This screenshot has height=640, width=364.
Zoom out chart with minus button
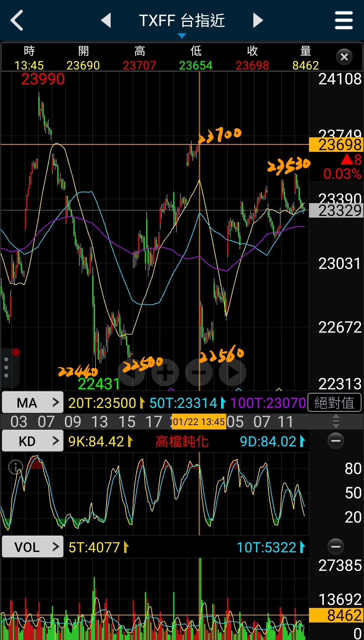click(199, 372)
